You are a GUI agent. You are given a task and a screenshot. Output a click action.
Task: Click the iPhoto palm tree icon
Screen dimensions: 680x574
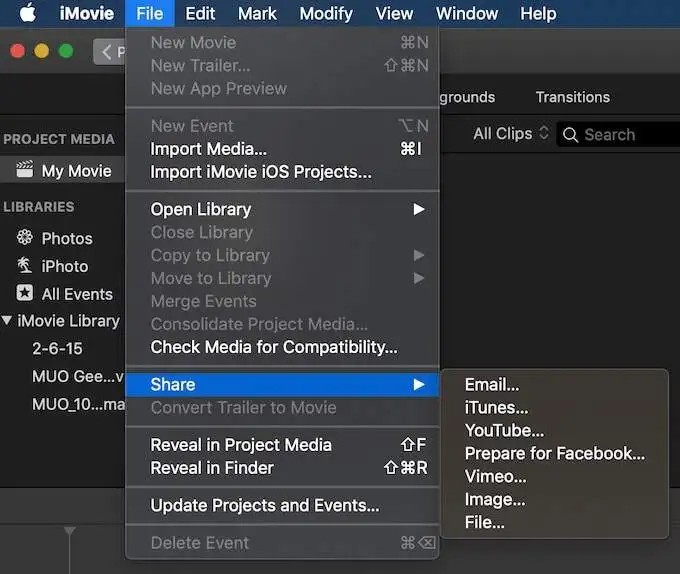pyautogui.click(x=24, y=265)
